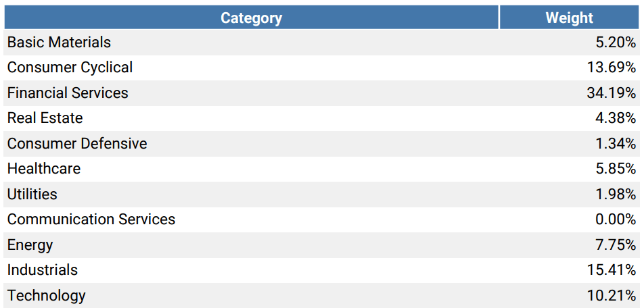Select the Communication Services category cell
Viewport: 644px width, 308px height.
tap(91, 220)
